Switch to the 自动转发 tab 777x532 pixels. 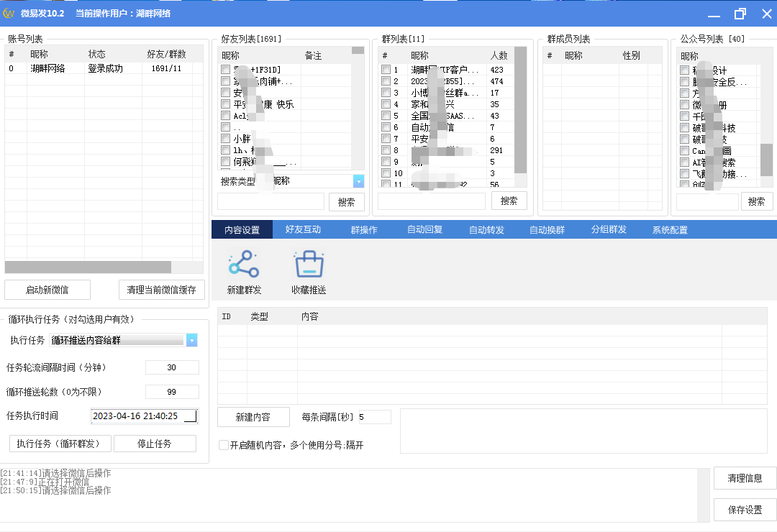click(486, 230)
